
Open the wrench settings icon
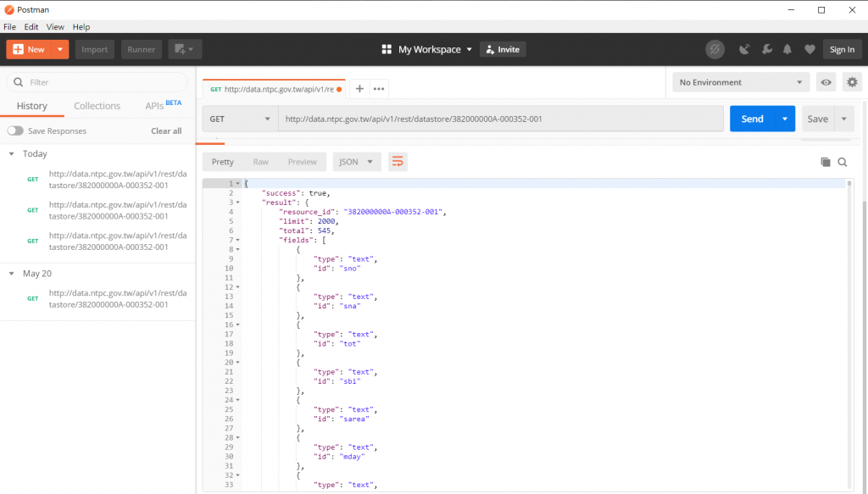pos(766,49)
